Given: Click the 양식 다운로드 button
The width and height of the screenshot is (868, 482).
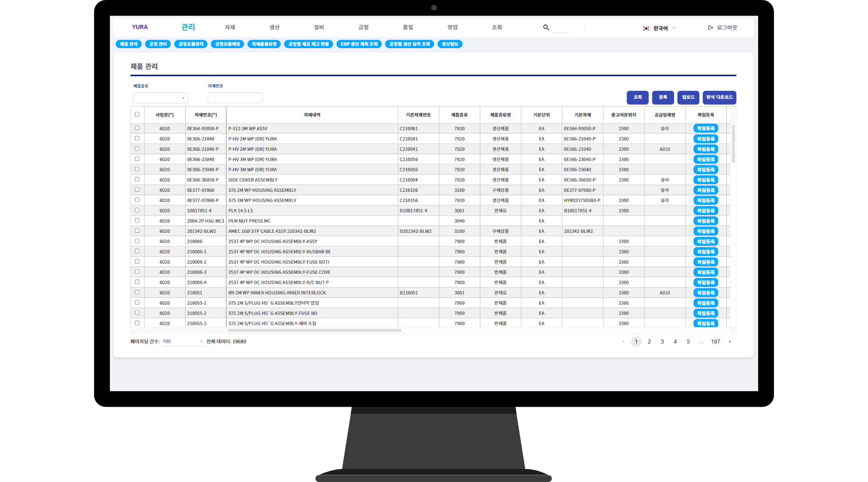Looking at the screenshot, I should (719, 97).
